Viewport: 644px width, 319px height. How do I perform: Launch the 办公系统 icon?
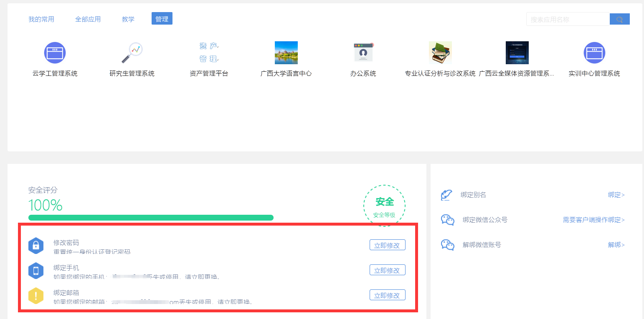(363, 53)
